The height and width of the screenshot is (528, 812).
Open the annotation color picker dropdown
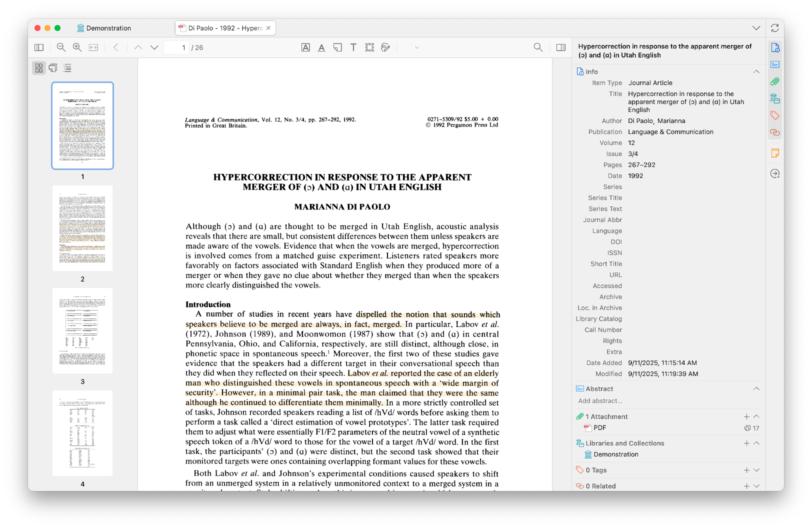coord(411,47)
